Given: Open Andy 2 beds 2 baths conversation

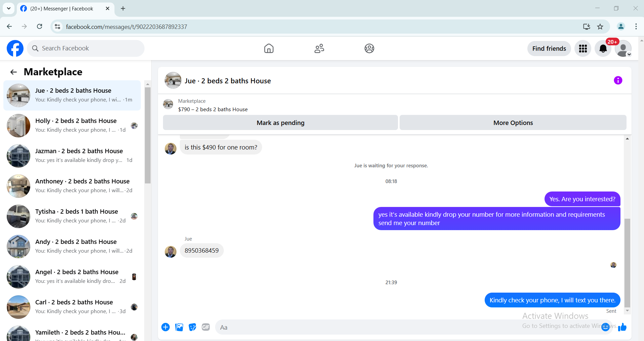Looking at the screenshot, I should pos(72,247).
